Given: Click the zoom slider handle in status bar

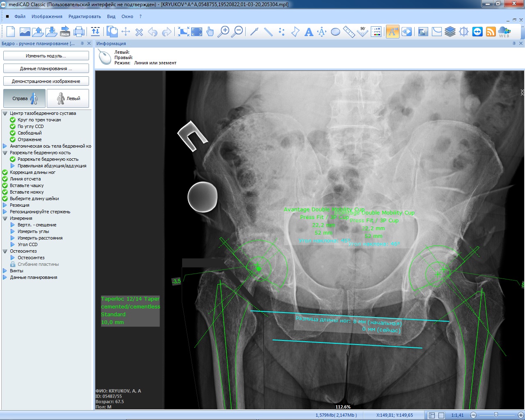Looking at the screenshot, I should click(x=496, y=415).
